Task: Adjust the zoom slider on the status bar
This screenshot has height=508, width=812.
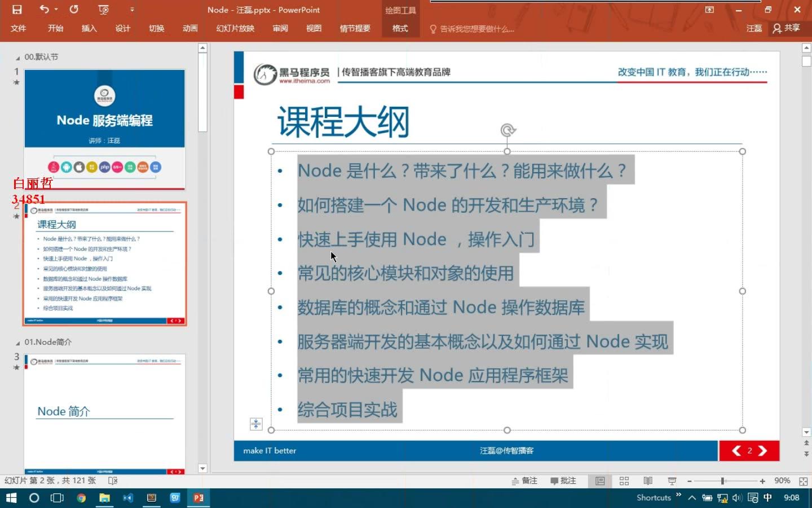Action: pyautogui.click(x=723, y=480)
